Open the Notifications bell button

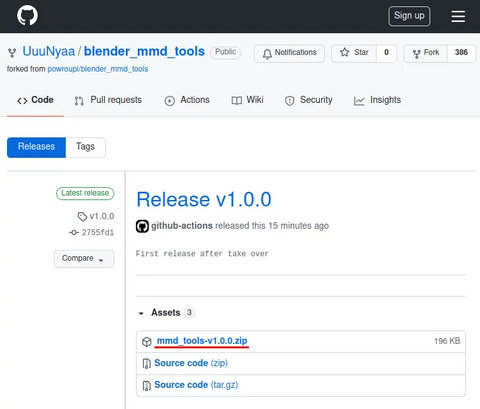click(289, 53)
